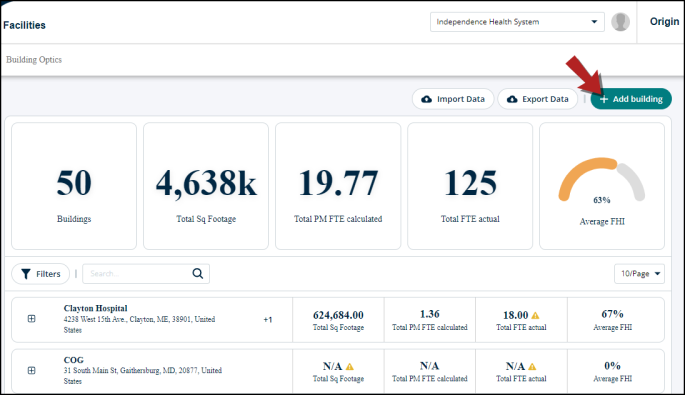The image size is (685, 395).
Task: Click the Building Optics breadcrumb
Action: coord(34,59)
